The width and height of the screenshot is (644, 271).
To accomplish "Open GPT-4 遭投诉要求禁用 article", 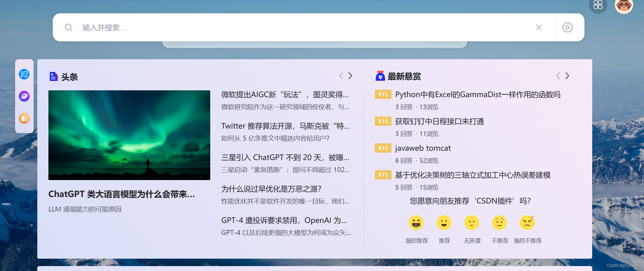I will coord(284,220).
